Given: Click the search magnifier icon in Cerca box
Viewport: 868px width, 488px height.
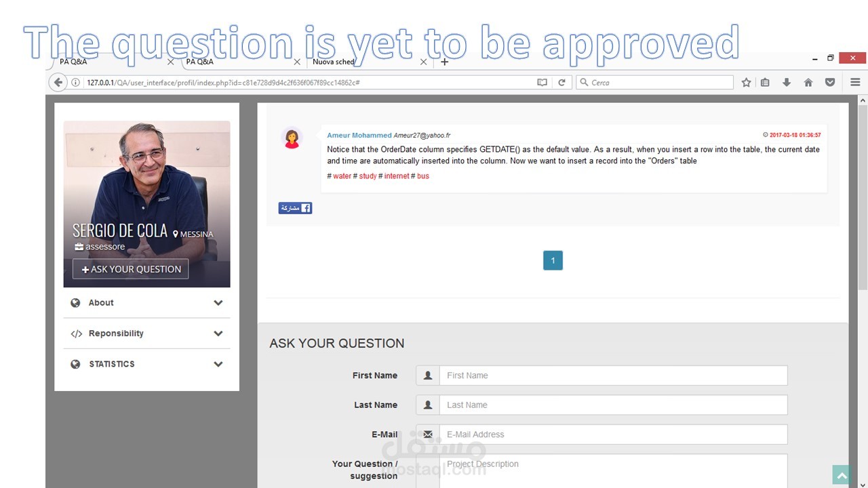Looking at the screenshot, I should click(584, 83).
